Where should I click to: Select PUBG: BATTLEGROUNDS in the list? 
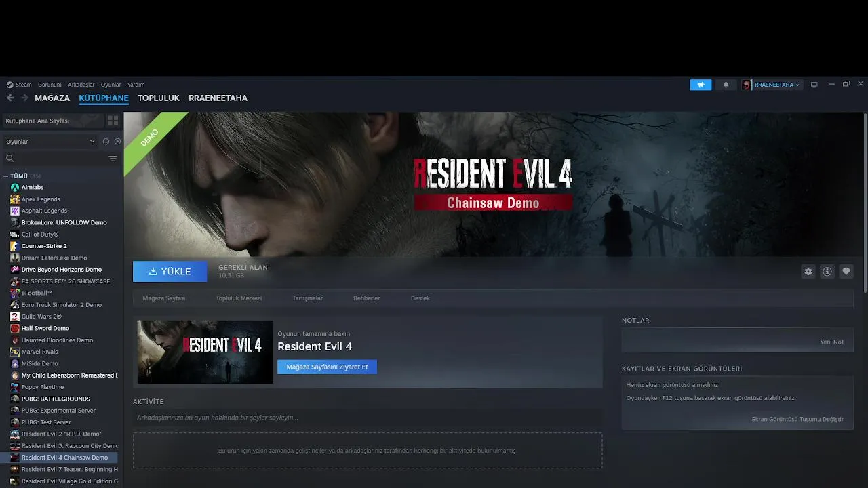tap(56, 399)
